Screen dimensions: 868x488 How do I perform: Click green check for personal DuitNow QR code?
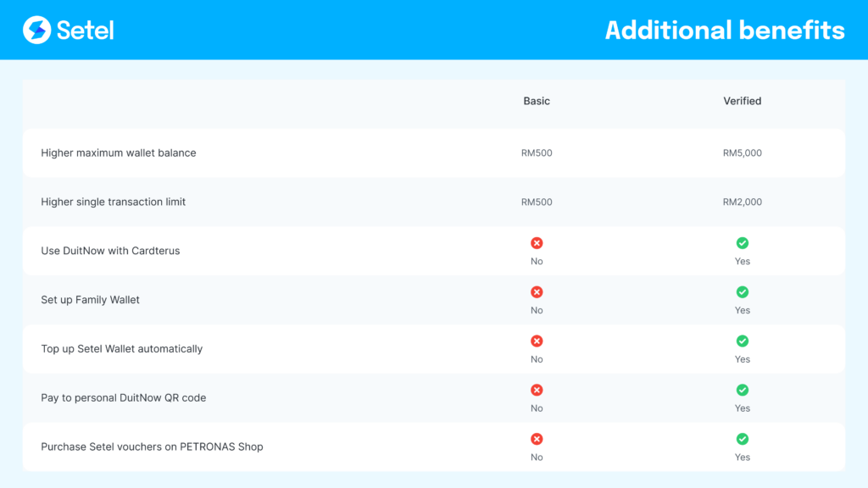pyautogui.click(x=743, y=391)
